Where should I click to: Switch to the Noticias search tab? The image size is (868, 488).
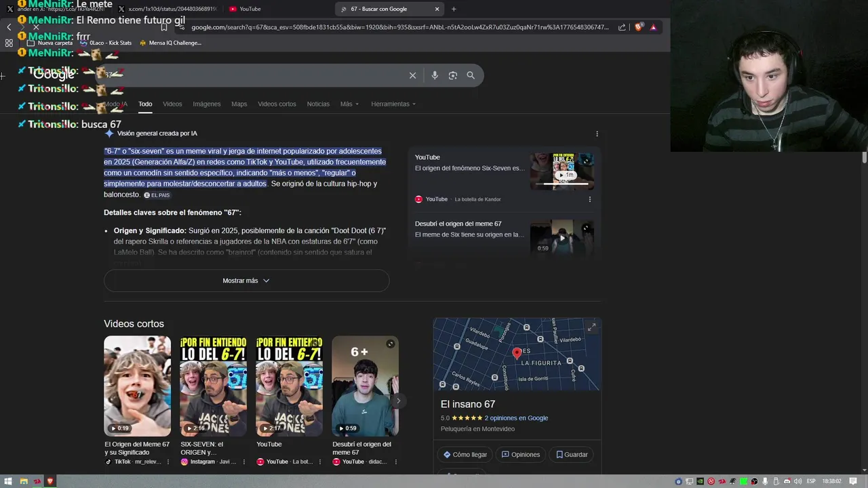click(x=318, y=104)
